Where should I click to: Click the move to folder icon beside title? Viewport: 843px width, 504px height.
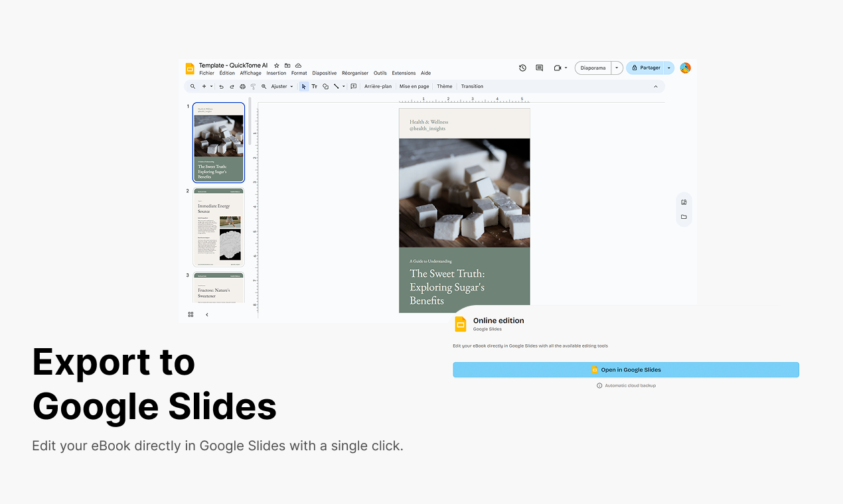point(287,66)
